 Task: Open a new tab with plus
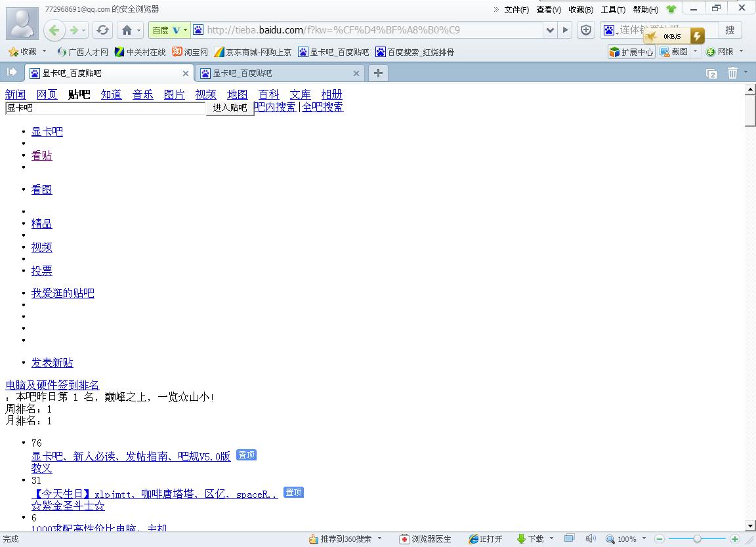point(378,73)
